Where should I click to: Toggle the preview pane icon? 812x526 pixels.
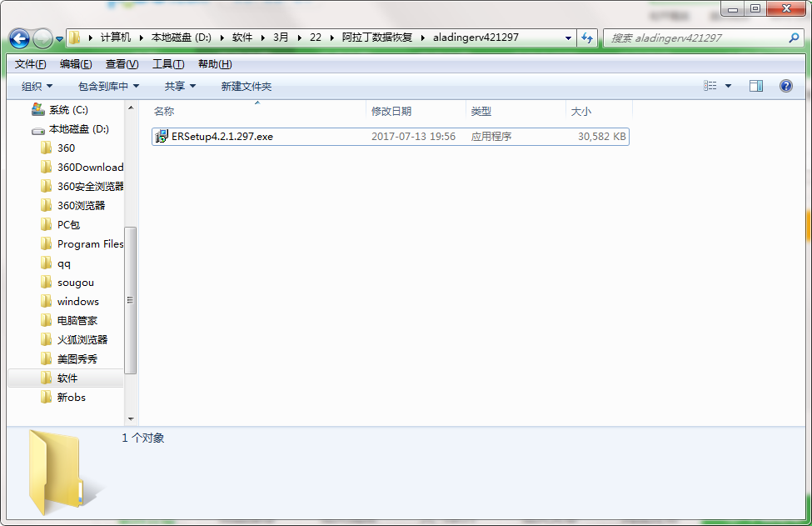(x=756, y=86)
